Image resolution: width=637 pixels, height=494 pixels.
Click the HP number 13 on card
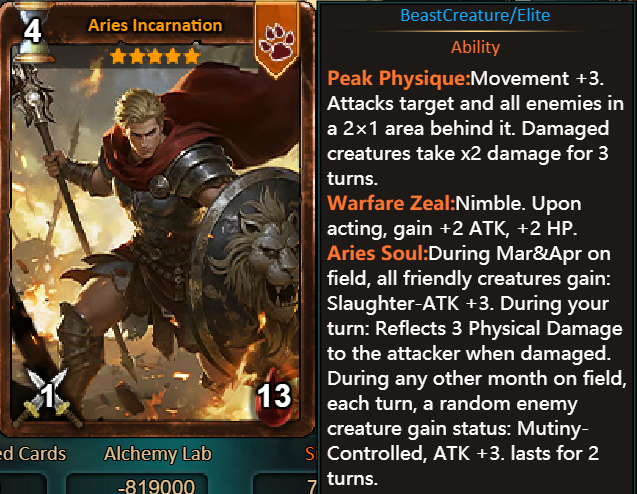(274, 396)
